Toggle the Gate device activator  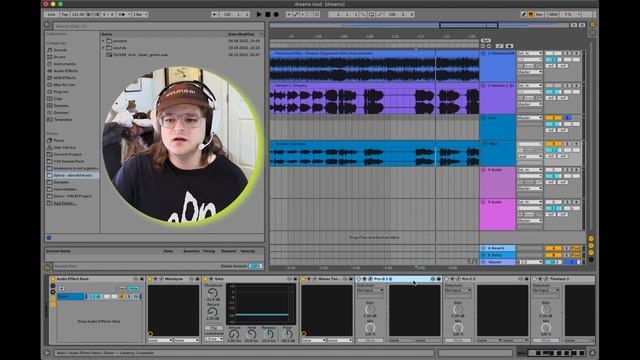point(206,279)
